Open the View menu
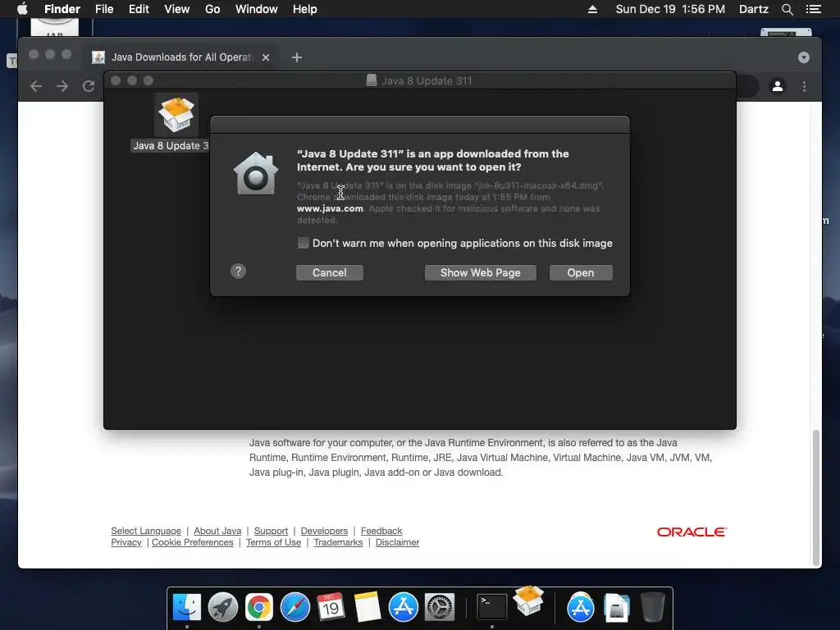 [x=177, y=9]
